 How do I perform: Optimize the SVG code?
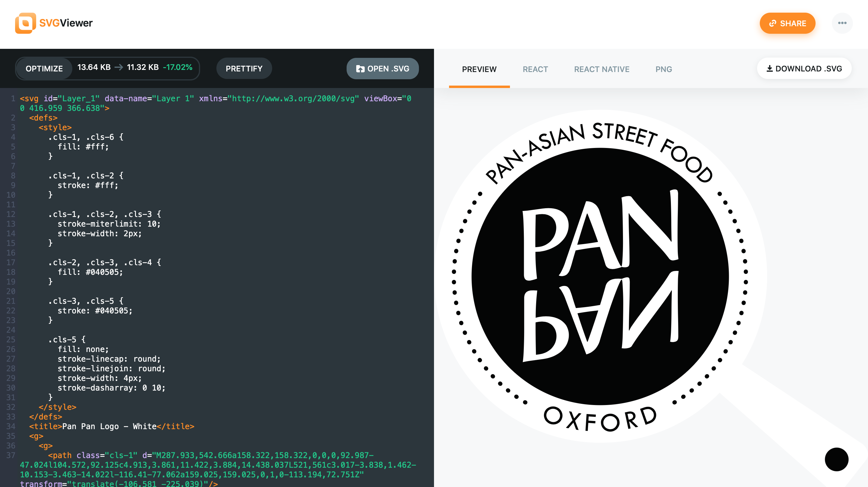click(44, 68)
